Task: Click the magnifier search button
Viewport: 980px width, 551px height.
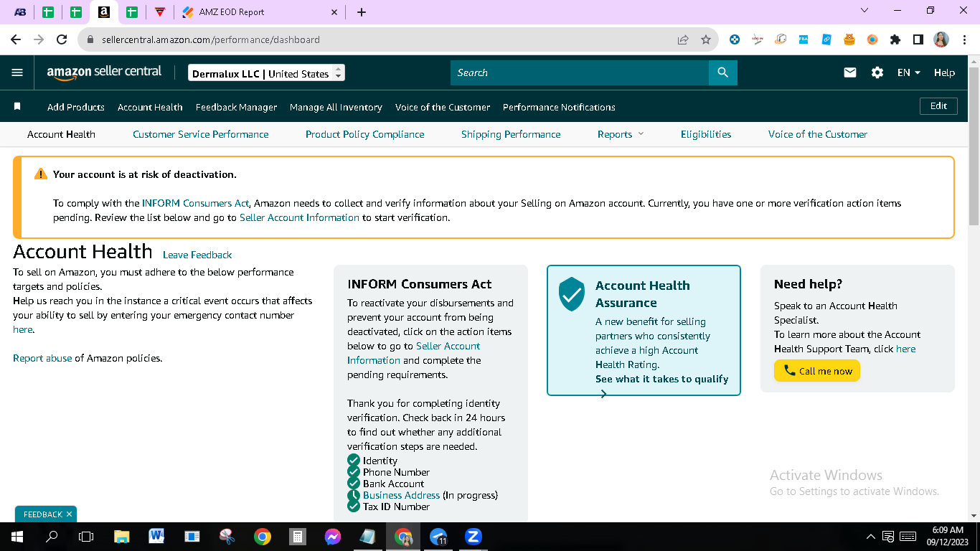Action: click(722, 72)
